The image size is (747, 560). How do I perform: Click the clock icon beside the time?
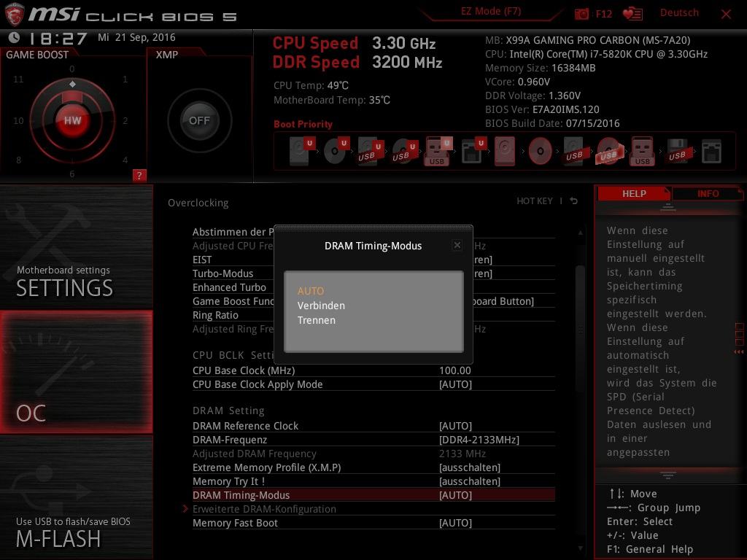[15, 37]
